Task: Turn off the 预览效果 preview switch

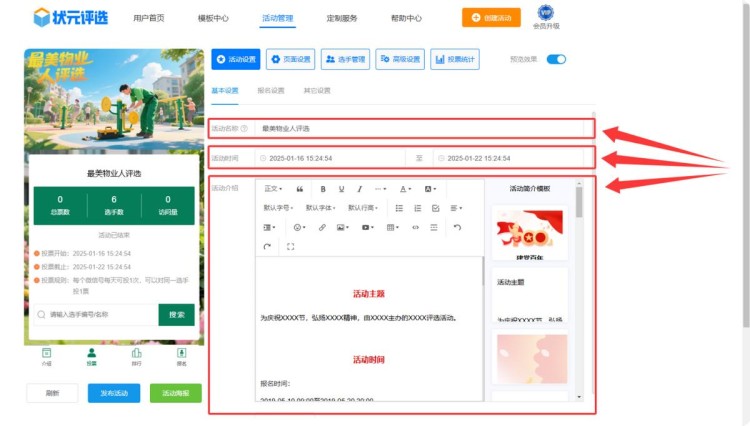Action: (556, 59)
